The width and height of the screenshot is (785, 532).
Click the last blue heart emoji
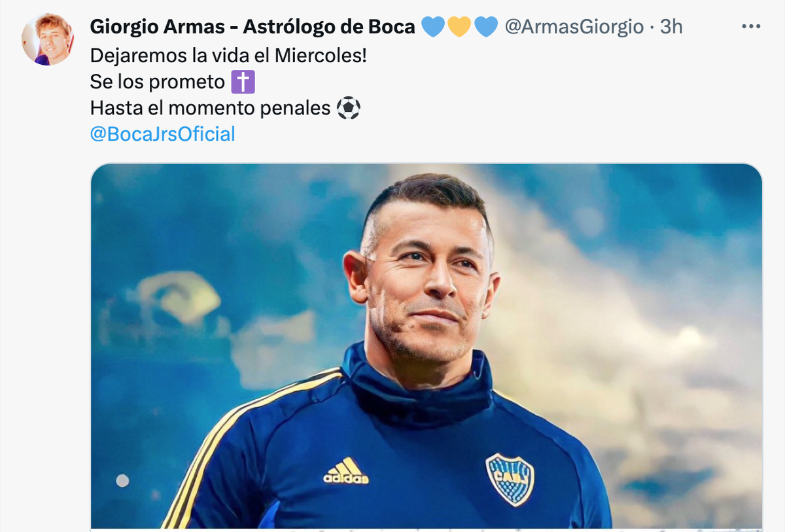click(485, 27)
